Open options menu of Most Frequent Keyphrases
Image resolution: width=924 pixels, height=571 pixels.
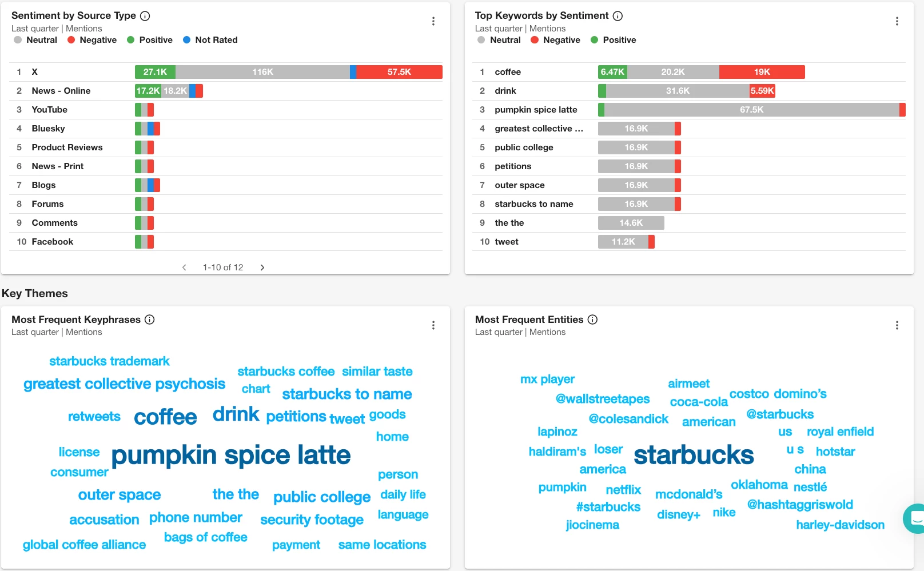(x=433, y=325)
